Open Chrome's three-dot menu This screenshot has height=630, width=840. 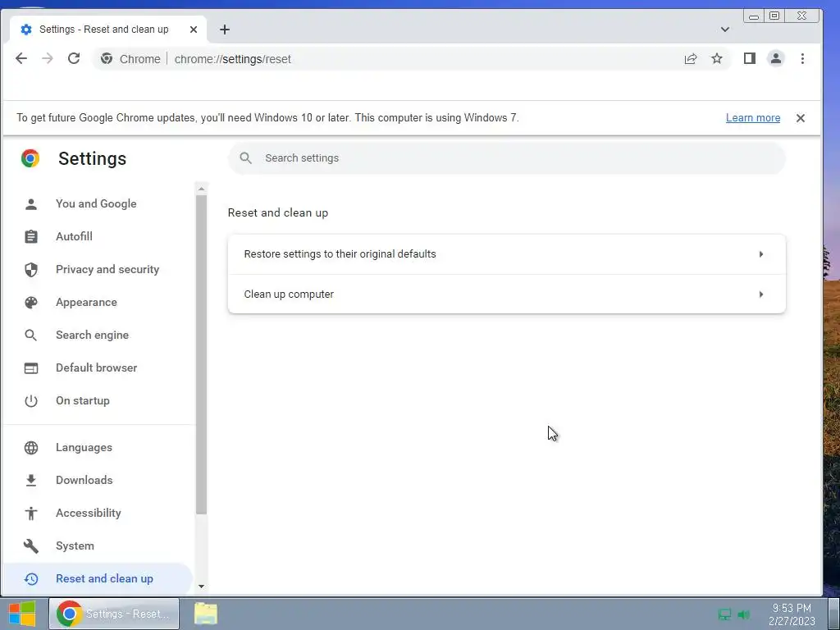(x=802, y=58)
